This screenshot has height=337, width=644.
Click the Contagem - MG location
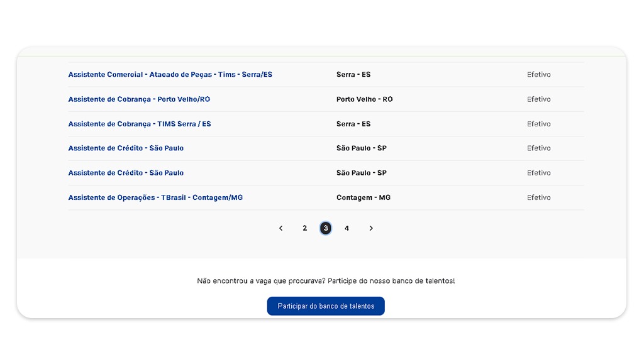coord(364,197)
